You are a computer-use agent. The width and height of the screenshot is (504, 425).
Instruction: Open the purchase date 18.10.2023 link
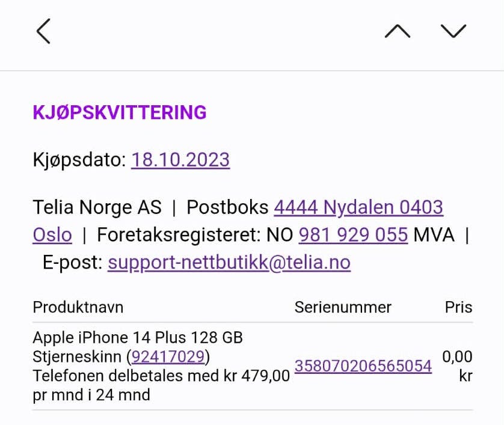point(180,160)
